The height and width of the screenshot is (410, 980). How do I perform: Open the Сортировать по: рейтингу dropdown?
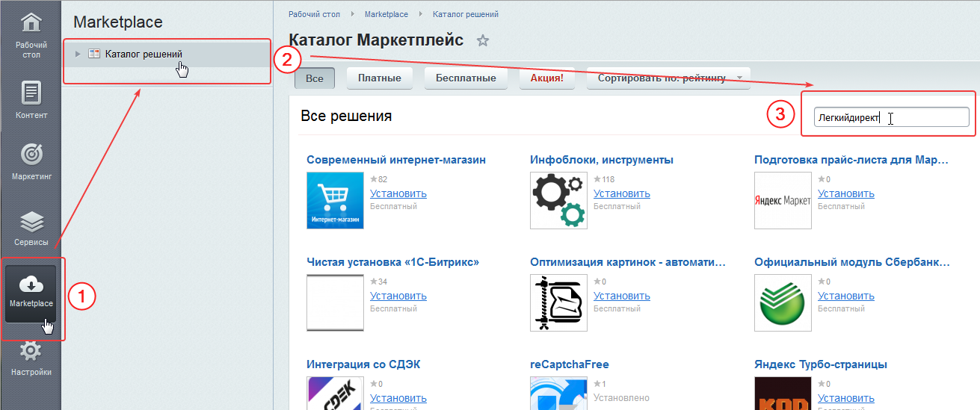pos(668,78)
